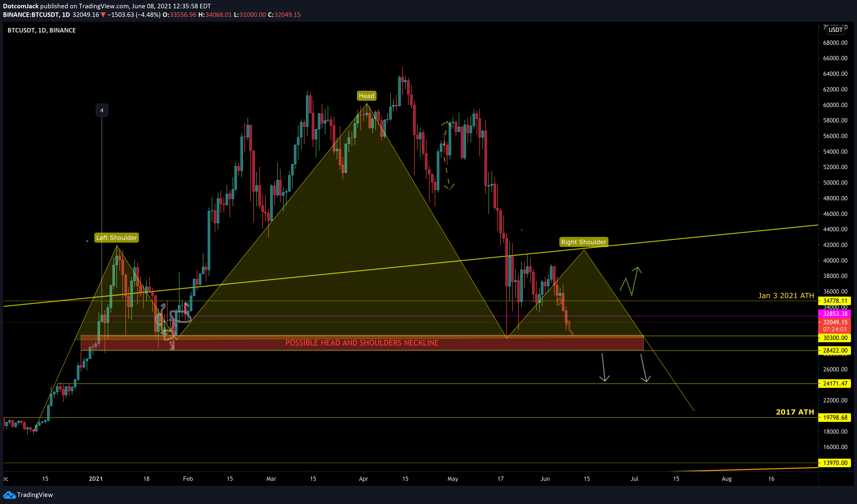
Task: Click the 28422.00 price level tag
Action: (835, 350)
